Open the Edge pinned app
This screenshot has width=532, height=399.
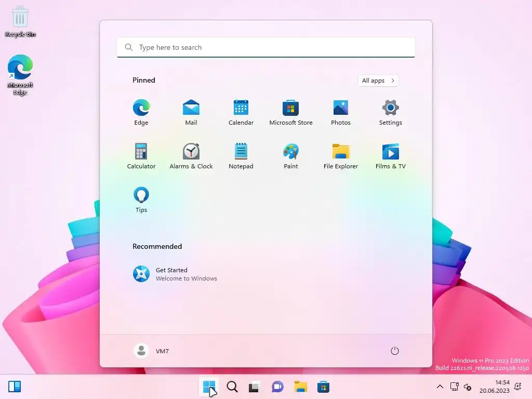pos(141,113)
